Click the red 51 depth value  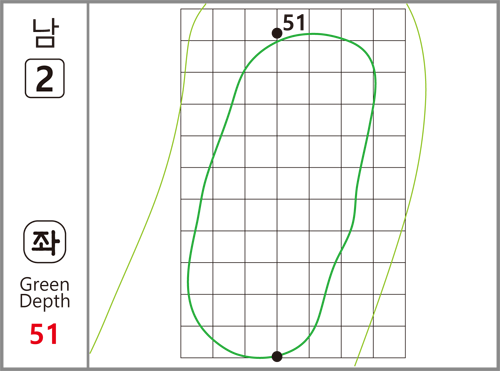[44, 334]
